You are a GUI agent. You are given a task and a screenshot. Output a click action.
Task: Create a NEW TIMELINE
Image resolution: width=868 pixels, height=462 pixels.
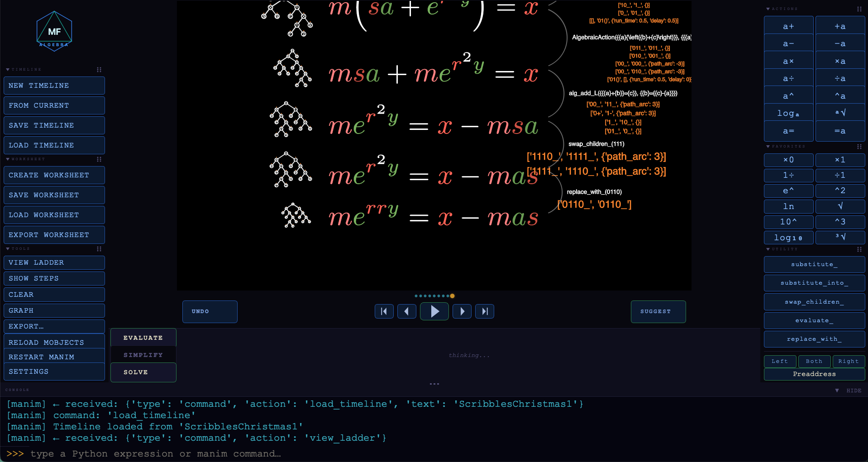[54, 86]
